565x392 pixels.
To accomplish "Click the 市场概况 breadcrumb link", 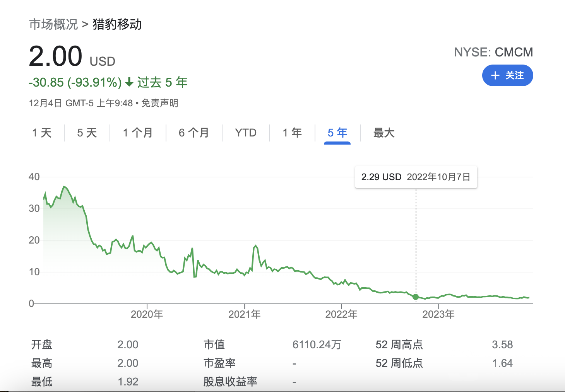I will click(53, 24).
